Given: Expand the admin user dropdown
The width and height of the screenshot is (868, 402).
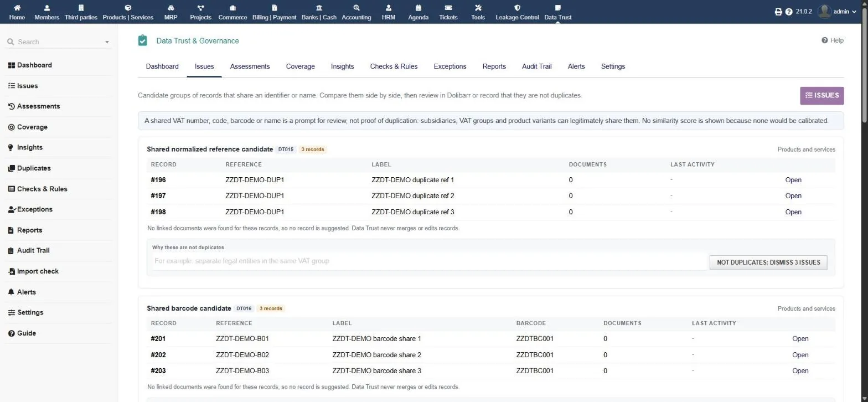Looking at the screenshot, I should pos(838,12).
